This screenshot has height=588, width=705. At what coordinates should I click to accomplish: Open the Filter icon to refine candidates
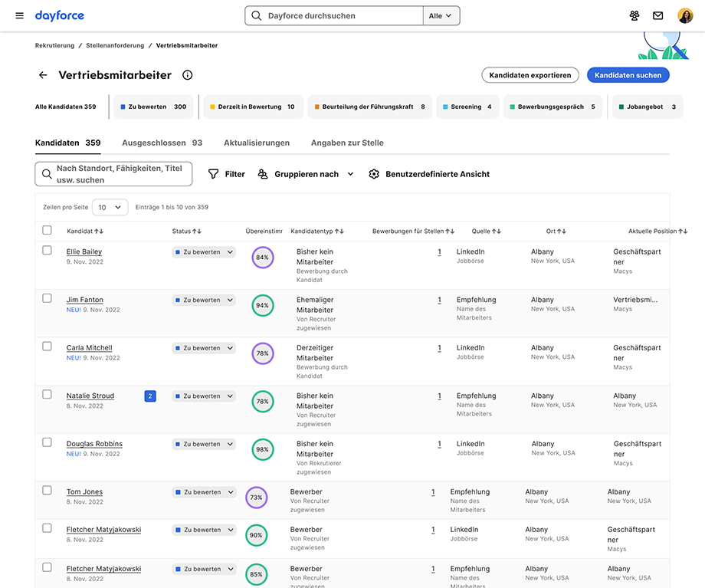tap(215, 174)
